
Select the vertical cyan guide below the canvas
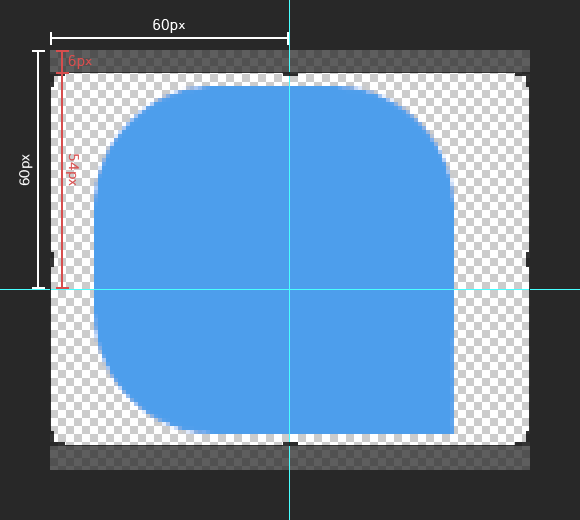290,495
